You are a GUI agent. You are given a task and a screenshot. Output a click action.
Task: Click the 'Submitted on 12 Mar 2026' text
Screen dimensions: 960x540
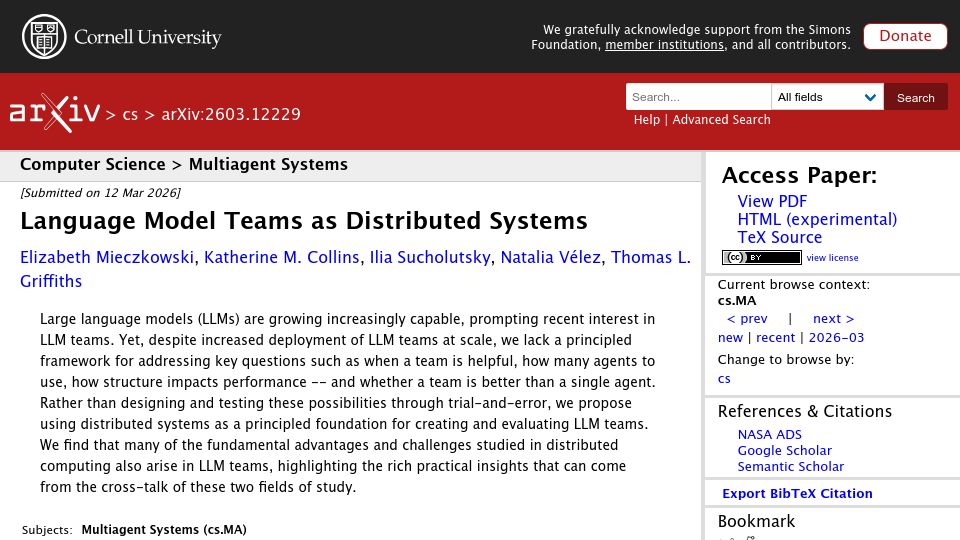pos(100,193)
